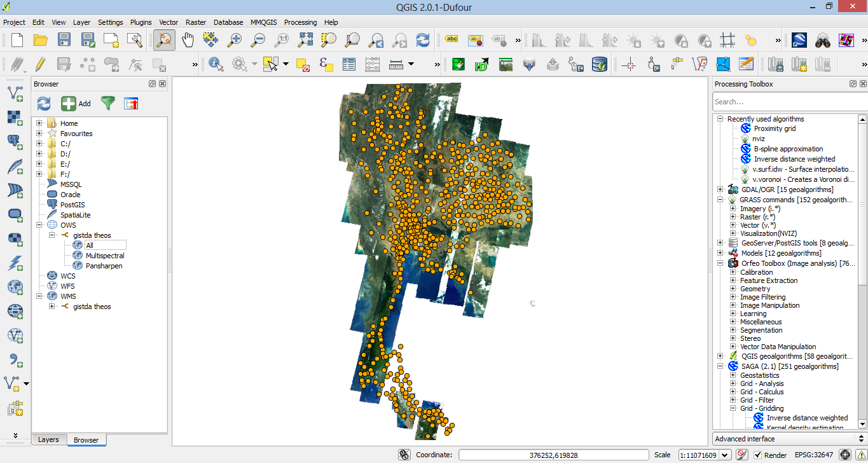This screenshot has width=868, height=463.
Task: Expand the GRASS commands group
Action: (x=719, y=200)
